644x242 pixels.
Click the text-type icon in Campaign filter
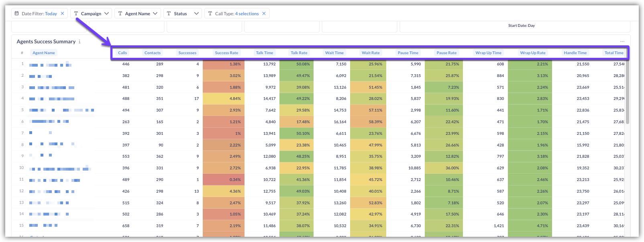point(76,14)
